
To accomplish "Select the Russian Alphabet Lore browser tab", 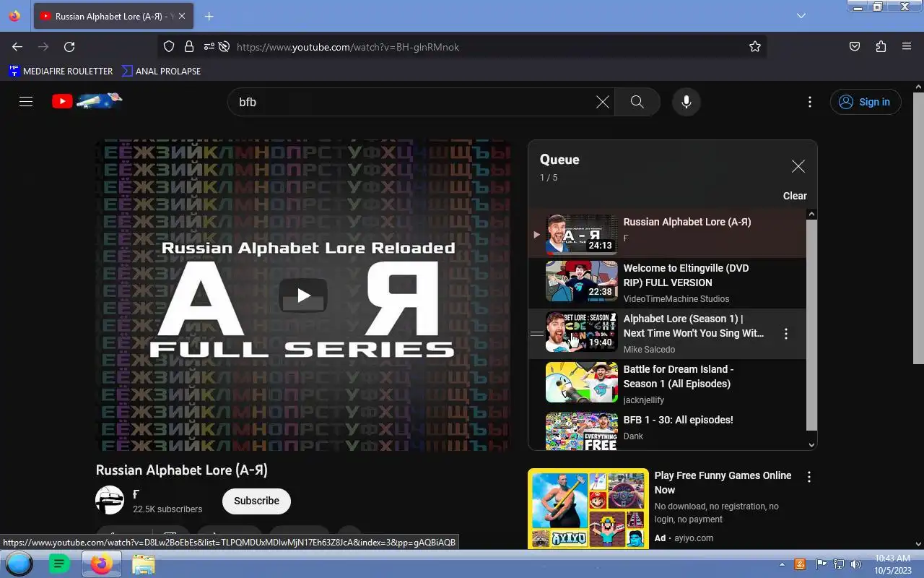I will [113, 16].
